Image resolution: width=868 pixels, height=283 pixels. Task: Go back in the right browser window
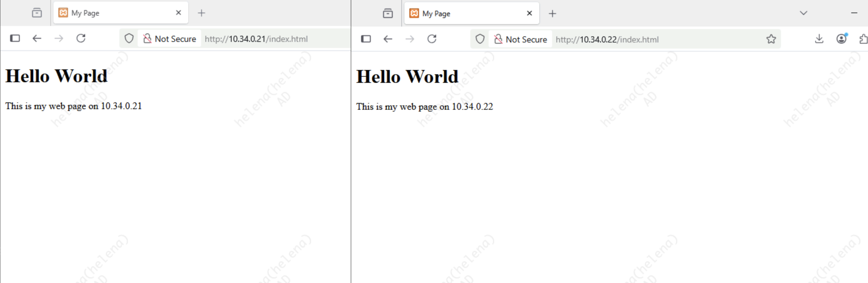388,39
